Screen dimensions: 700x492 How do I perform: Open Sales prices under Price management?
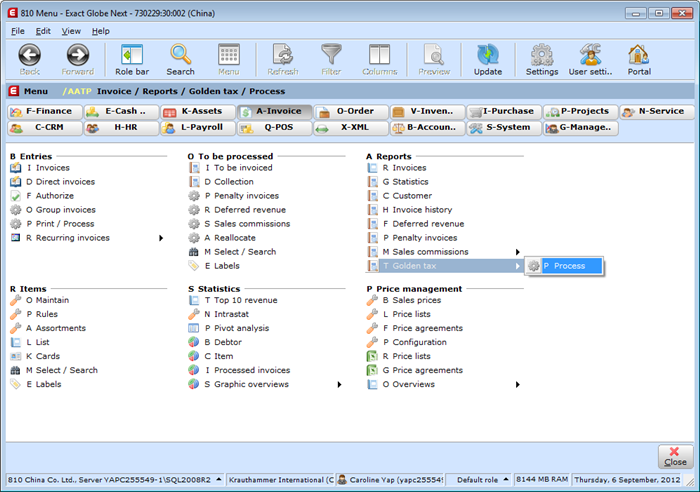coord(417,300)
